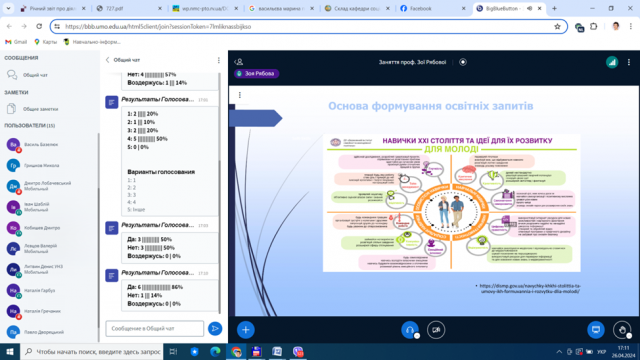Show hidden system tray icons
This screenshot has width=640, height=360.
click(x=559, y=352)
